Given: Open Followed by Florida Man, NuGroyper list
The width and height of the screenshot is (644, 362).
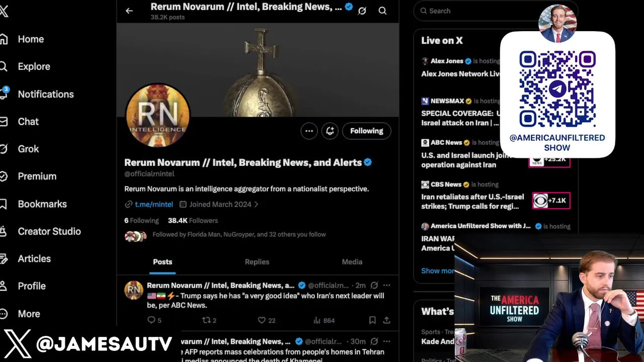Looking at the screenshot, I should (239, 234).
